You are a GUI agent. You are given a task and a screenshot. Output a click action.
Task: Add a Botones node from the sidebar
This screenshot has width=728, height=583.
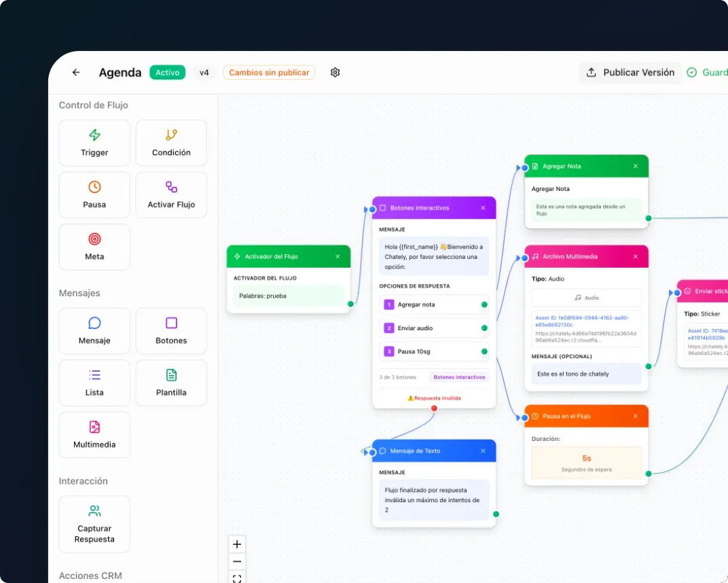pyautogui.click(x=171, y=331)
